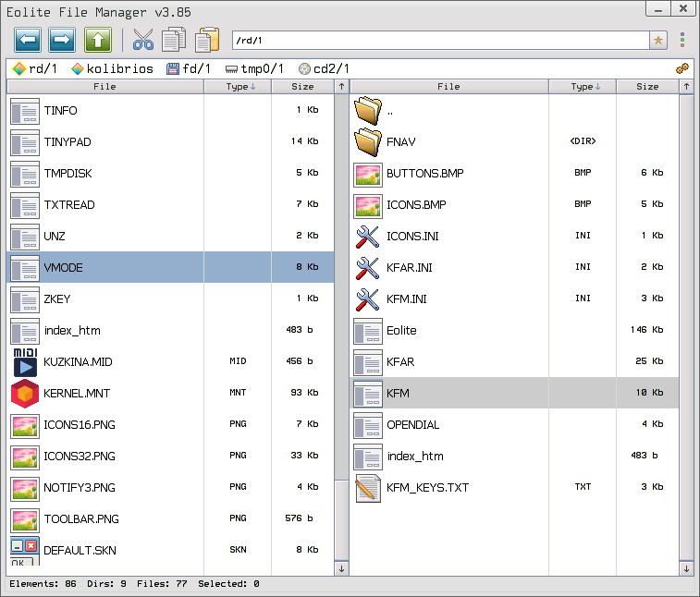Switch to fd/1 floppy device

pos(189,68)
